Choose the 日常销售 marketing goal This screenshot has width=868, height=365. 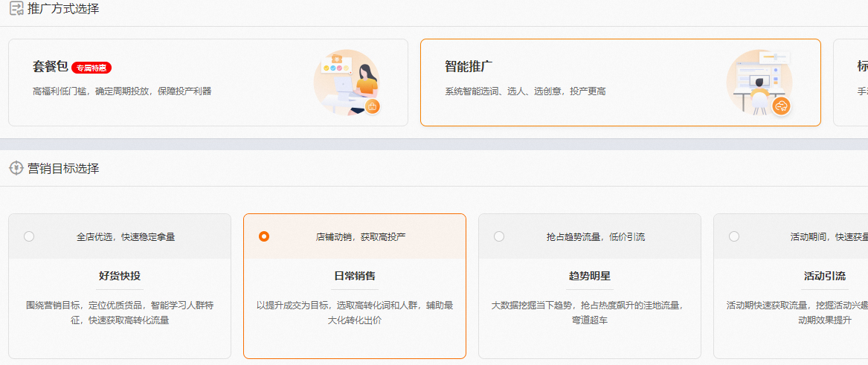point(355,286)
